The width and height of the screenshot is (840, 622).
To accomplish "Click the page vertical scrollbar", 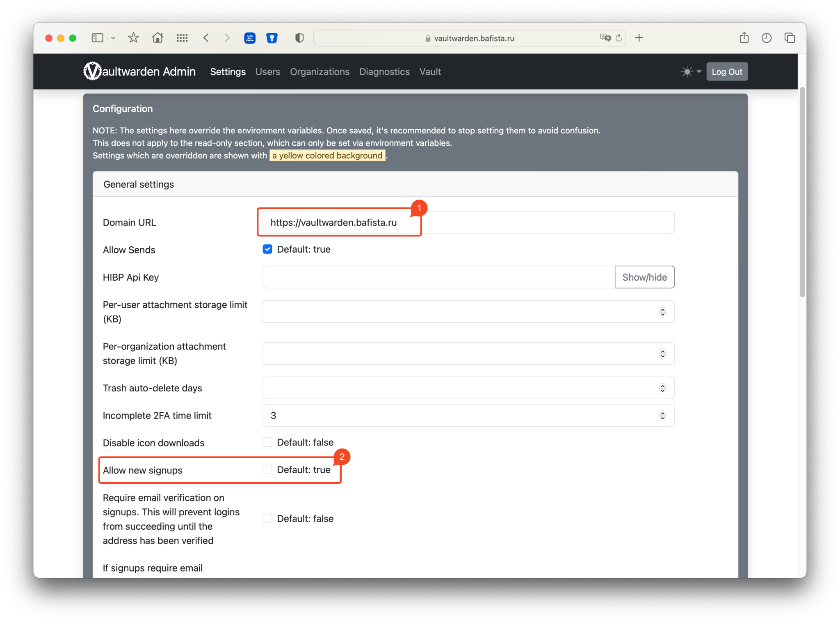I will tap(802, 192).
